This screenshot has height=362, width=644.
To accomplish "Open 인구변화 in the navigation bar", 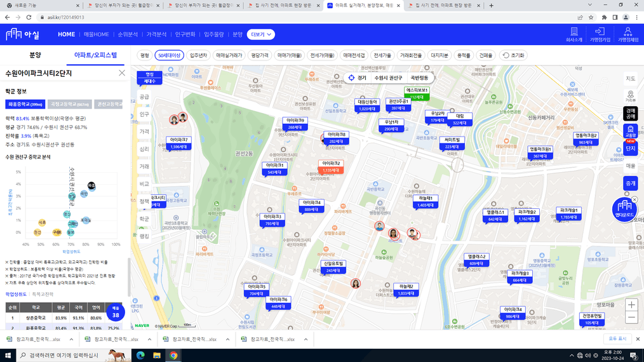I will click(185, 34).
